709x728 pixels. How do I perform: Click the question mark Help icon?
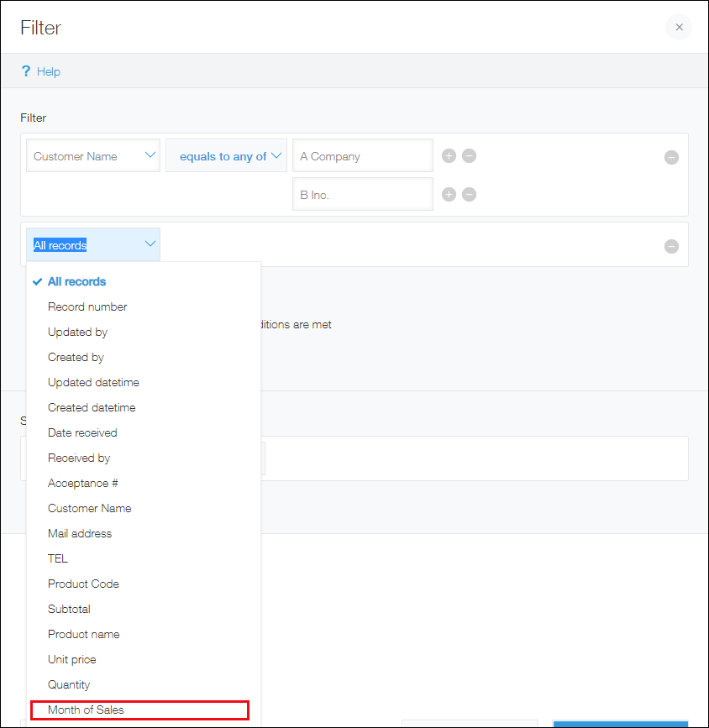point(24,71)
